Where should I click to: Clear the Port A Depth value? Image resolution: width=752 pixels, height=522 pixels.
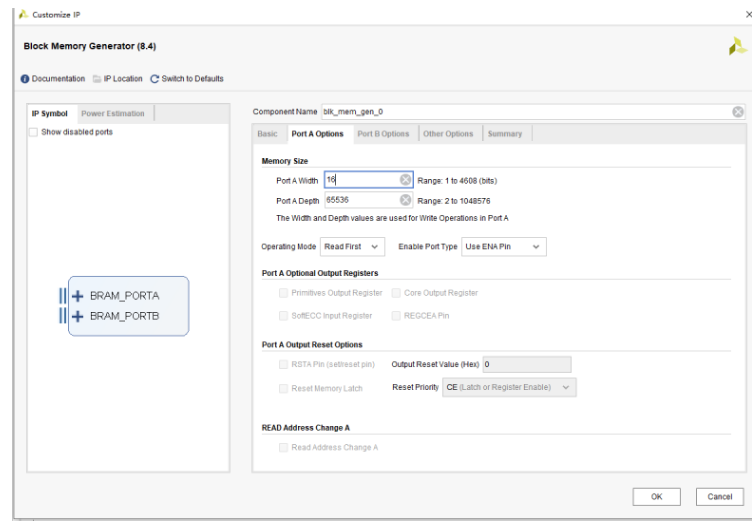(406, 200)
